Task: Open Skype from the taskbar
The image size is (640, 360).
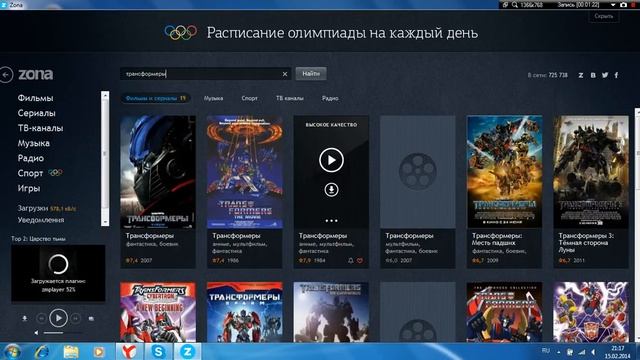Action: pyautogui.click(x=158, y=351)
